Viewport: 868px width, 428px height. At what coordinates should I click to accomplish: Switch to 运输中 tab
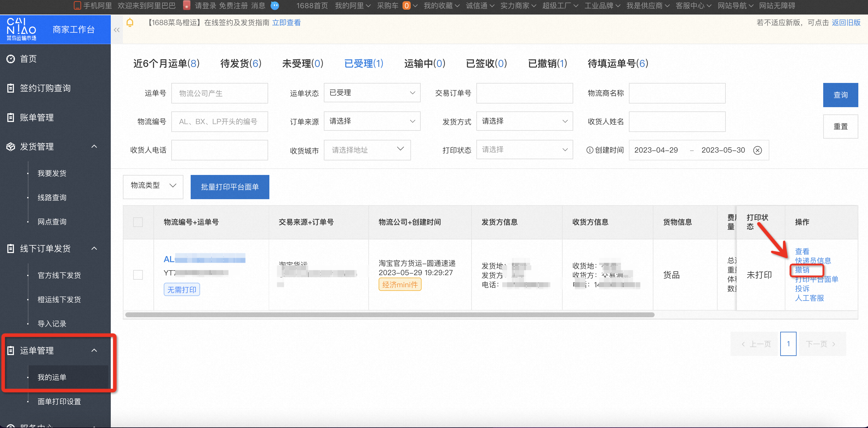tap(425, 63)
